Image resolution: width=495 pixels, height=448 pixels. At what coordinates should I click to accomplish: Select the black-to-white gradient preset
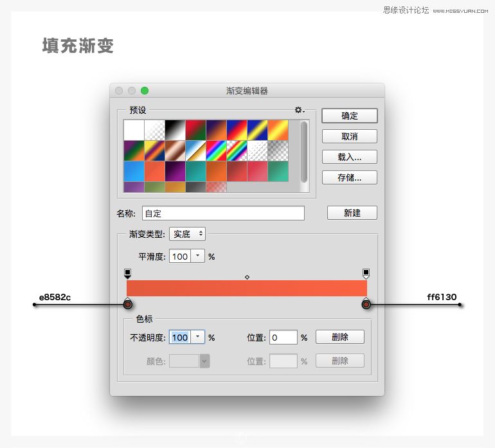(x=175, y=130)
